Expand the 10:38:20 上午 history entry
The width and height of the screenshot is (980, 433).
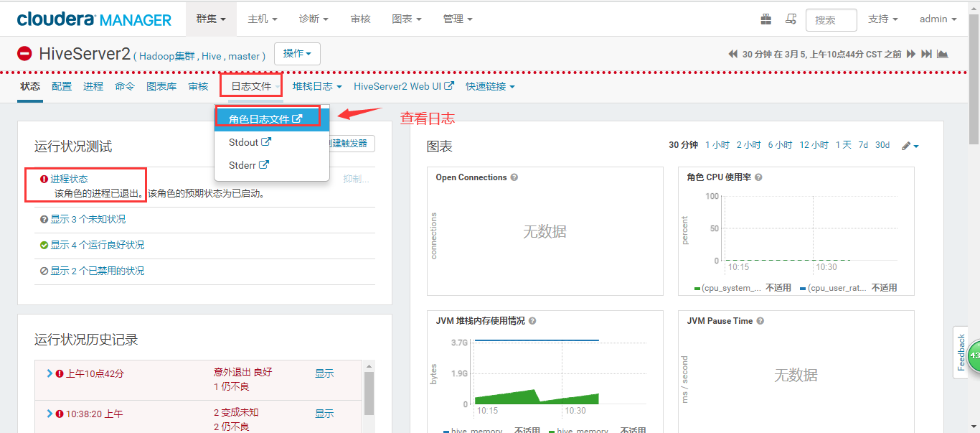click(50, 414)
